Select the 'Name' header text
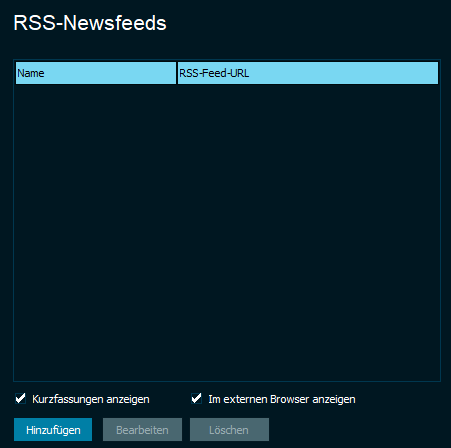The width and height of the screenshot is (451, 448). click(31, 73)
